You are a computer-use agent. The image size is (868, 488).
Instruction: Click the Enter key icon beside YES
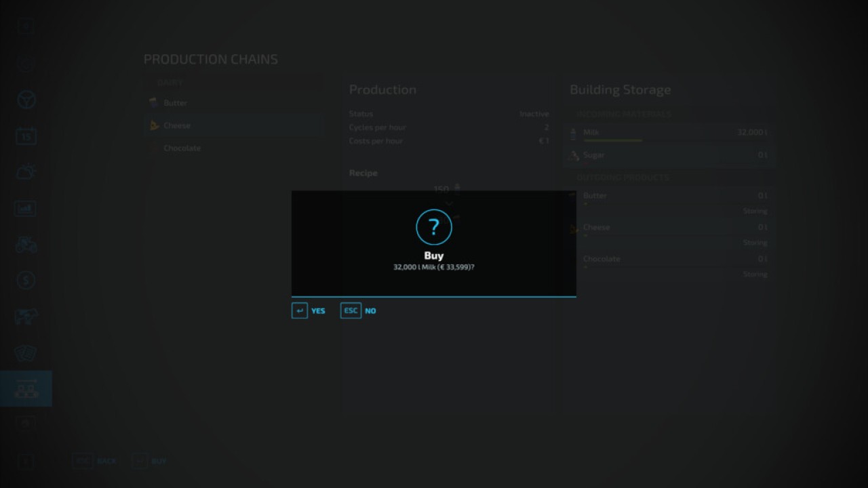pos(300,310)
